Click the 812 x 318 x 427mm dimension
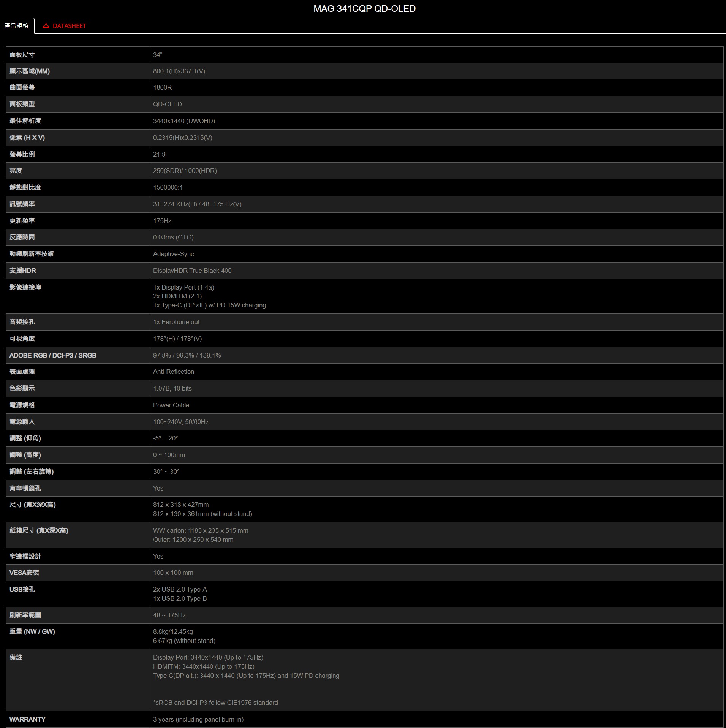The height and width of the screenshot is (728, 726). click(x=181, y=505)
